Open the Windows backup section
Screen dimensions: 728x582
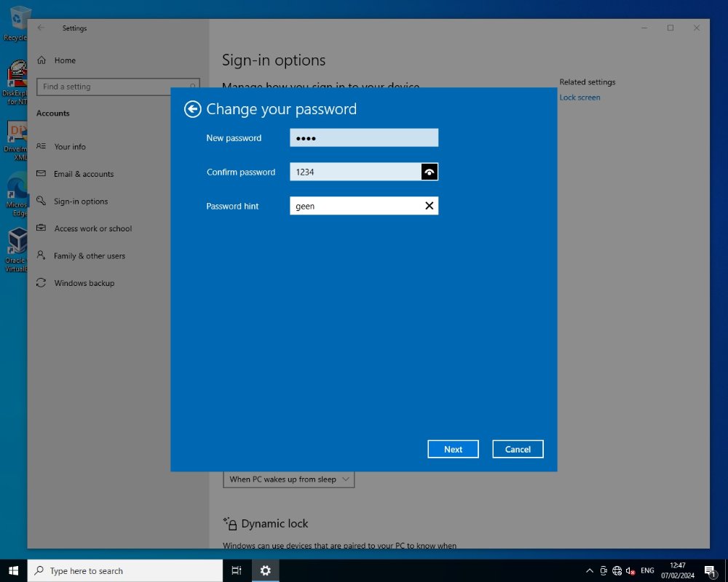point(84,283)
